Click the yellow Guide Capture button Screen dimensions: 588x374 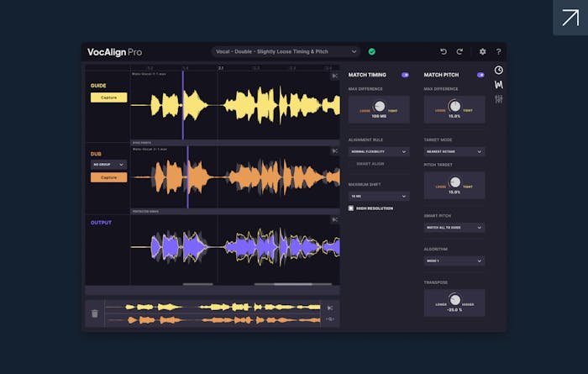click(108, 97)
